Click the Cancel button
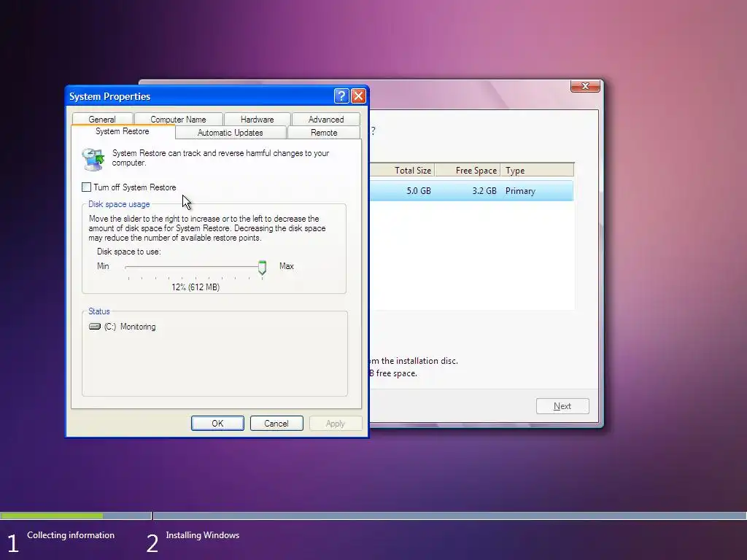Viewport: 747px width, 560px height. pos(276,424)
